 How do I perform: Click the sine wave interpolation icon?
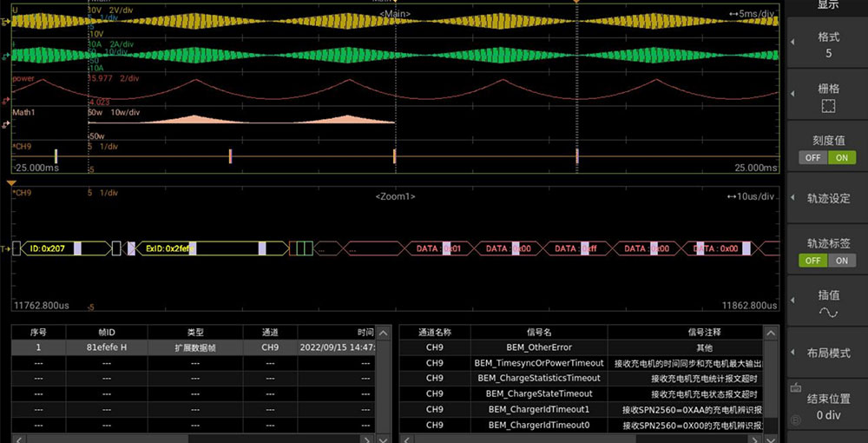[828, 313]
